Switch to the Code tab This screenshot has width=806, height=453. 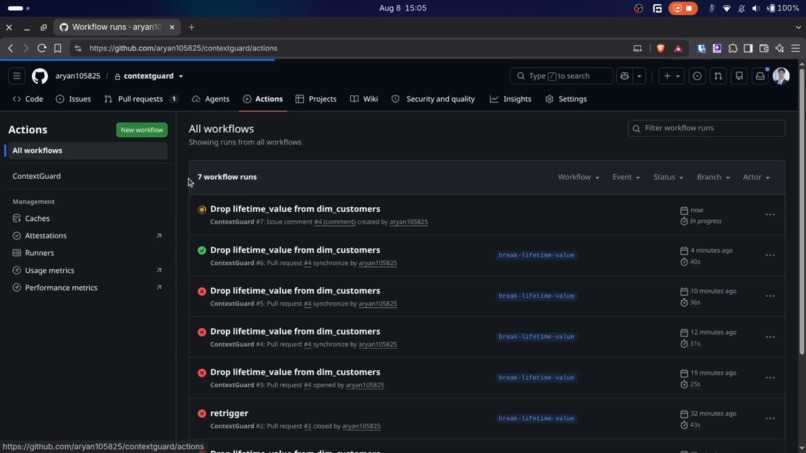(28, 99)
